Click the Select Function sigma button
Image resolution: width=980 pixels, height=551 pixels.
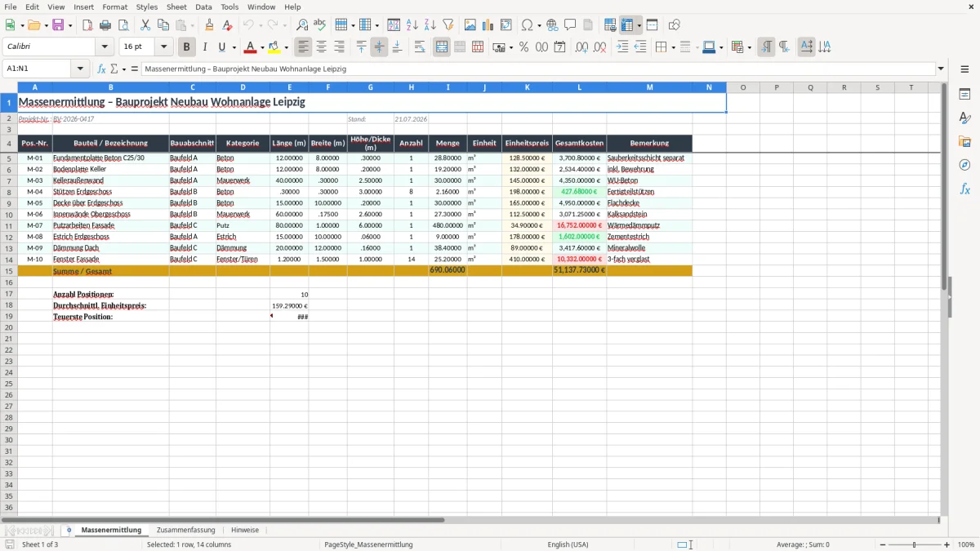point(114,69)
